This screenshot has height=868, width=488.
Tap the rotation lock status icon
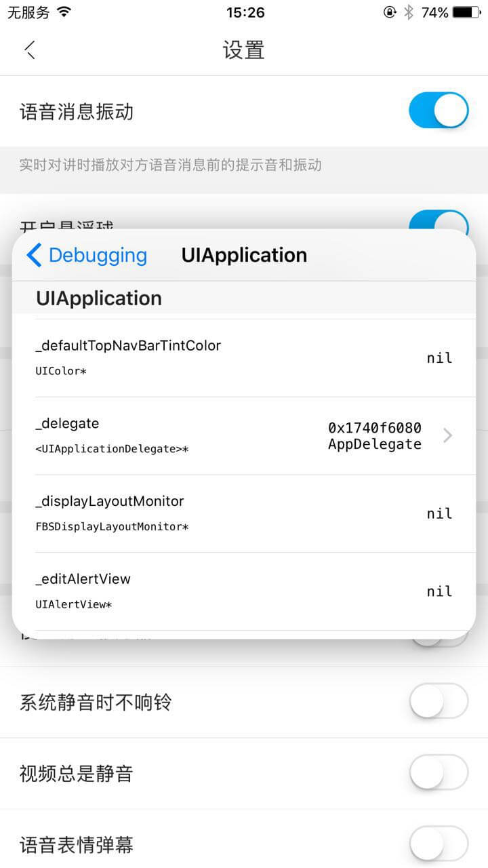pyautogui.click(x=390, y=12)
